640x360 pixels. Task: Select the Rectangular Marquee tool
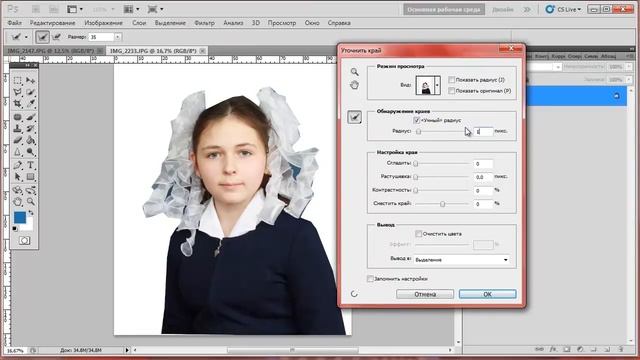[18, 80]
